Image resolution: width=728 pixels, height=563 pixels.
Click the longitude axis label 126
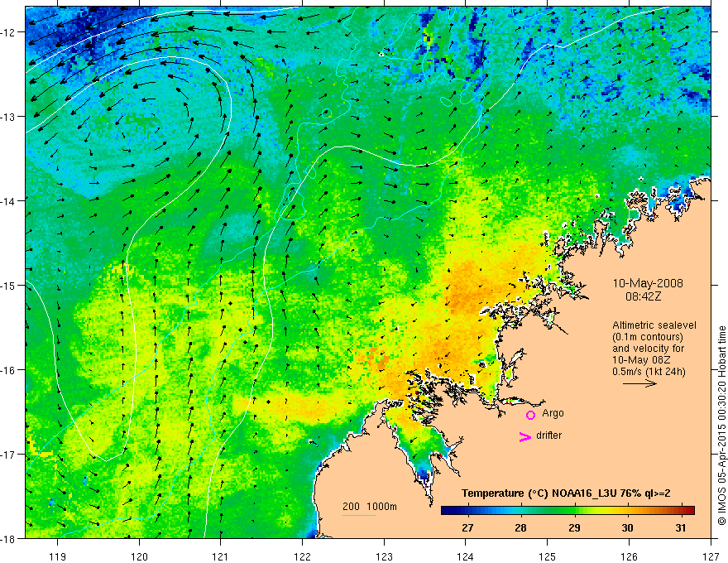(x=629, y=556)
